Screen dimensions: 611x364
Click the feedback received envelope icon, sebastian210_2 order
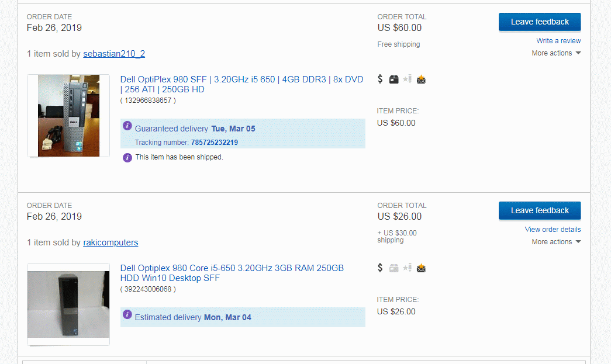pyautogui.click(x=421, y=79)
